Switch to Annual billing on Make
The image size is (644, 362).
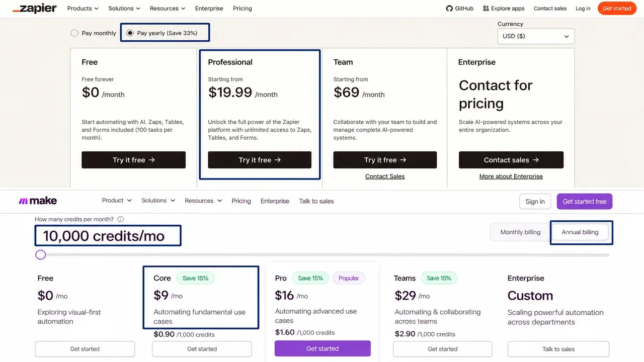pos(580,232)
